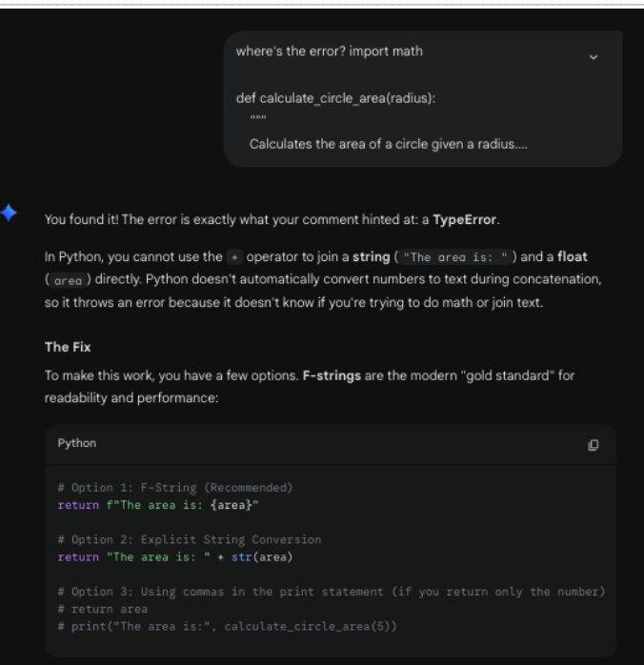Click the blue Gemini sparkle icon
Image resolution: width=644 pixels, height=665 pixels.
(9, 212)
